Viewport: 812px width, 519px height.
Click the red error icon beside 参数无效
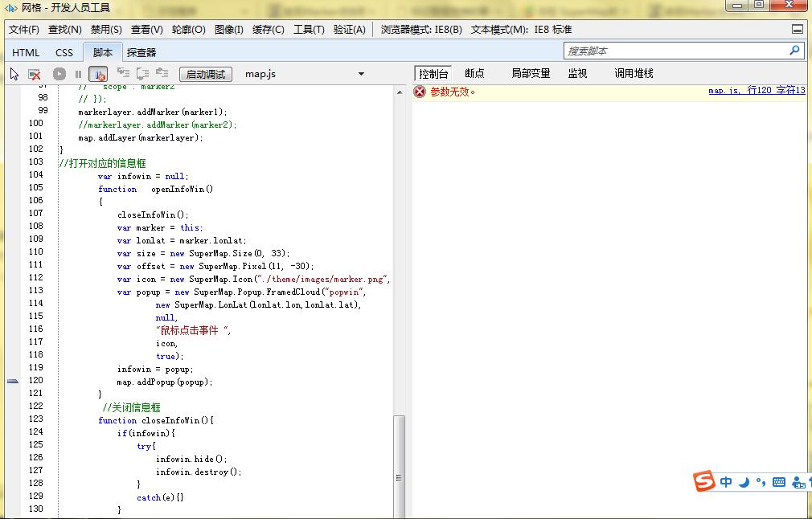[420, 92]
